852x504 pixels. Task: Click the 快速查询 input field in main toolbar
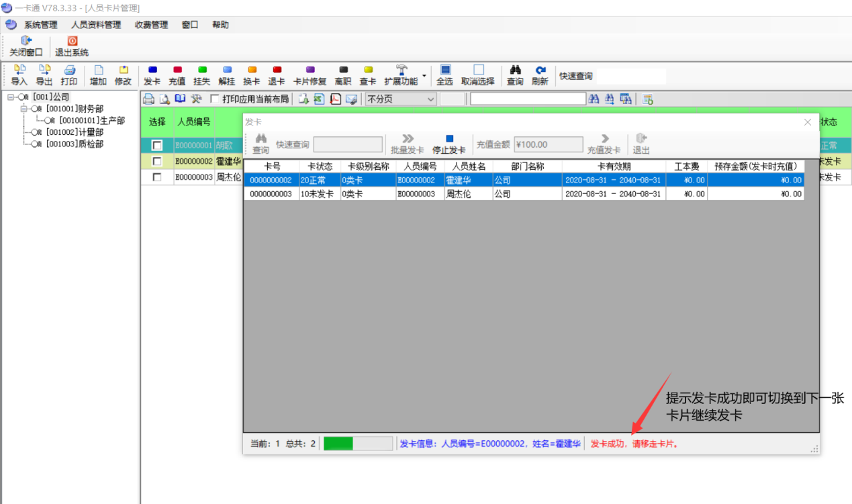(x=631, y=76)
